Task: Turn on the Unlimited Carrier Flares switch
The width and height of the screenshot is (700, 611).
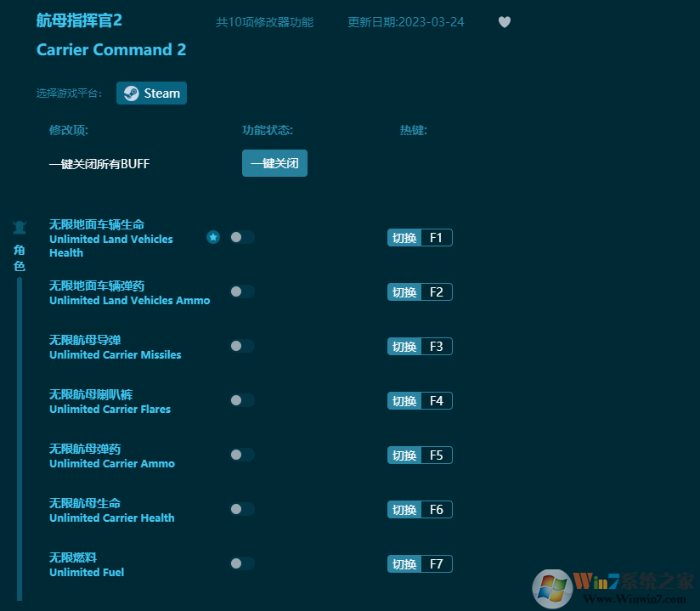Action: coord(241,400)
